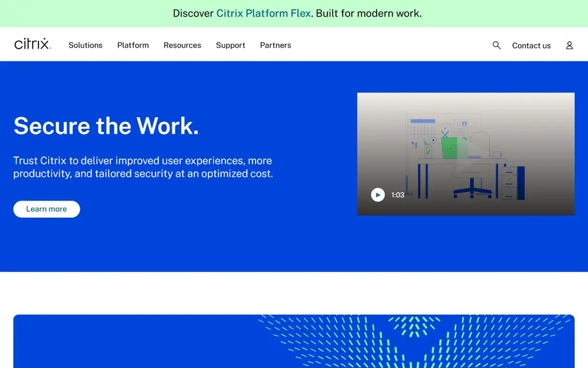Open the search magnifier icon
Viewport: 588px width, 368px height.
(x=497, y=45)
